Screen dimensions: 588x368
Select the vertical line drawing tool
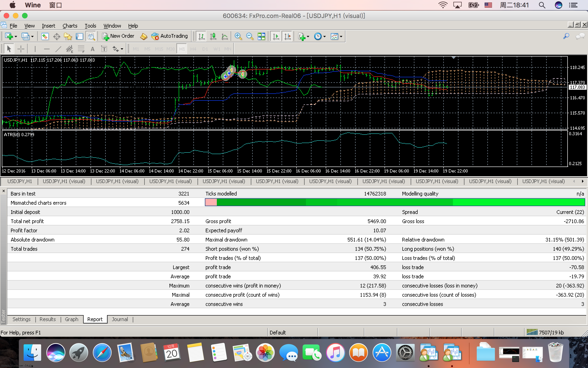pos(35,49)
